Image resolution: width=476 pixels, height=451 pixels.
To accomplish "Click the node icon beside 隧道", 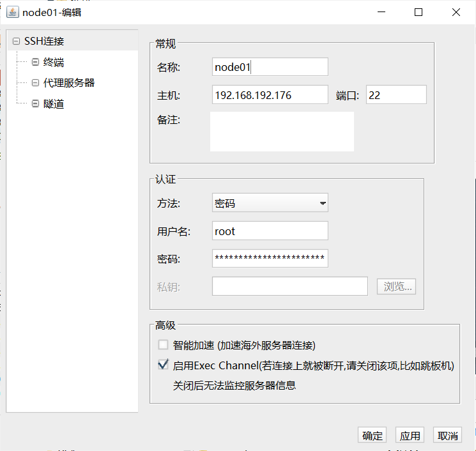I will pos(35,103).
